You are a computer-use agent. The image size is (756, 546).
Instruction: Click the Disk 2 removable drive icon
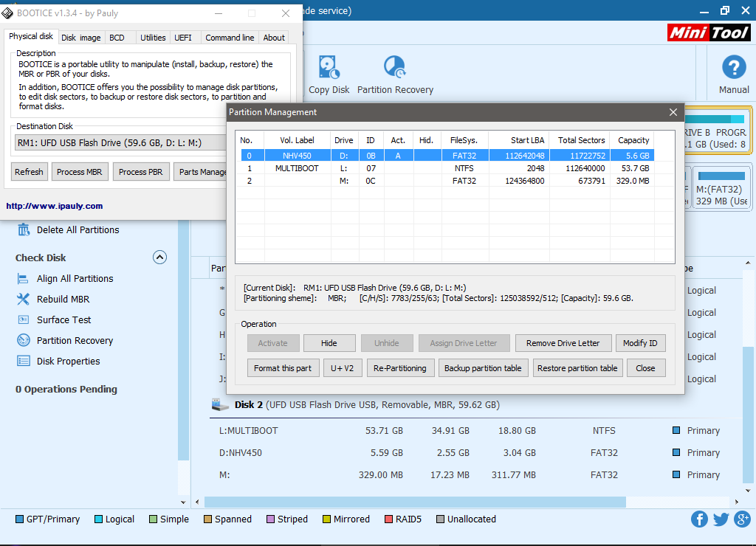pos(220,405)
